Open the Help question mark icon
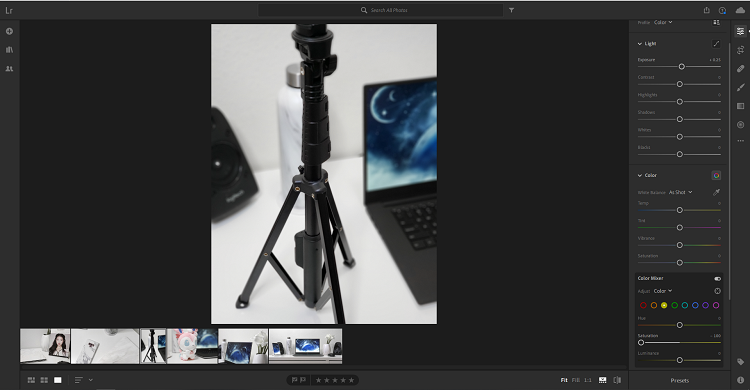The width and height of the screenshot is (750, 390). (x=722, y=10)
